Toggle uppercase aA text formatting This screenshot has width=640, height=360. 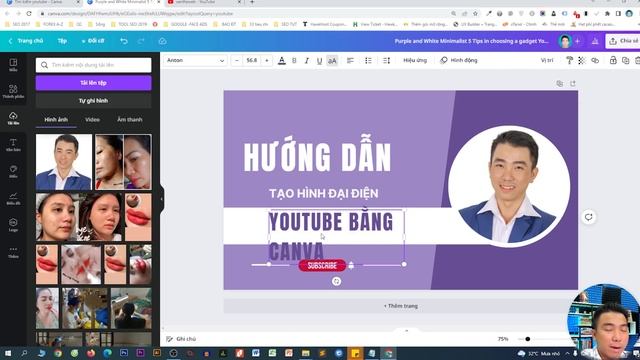pyautogui.click(x=332, y=60)
